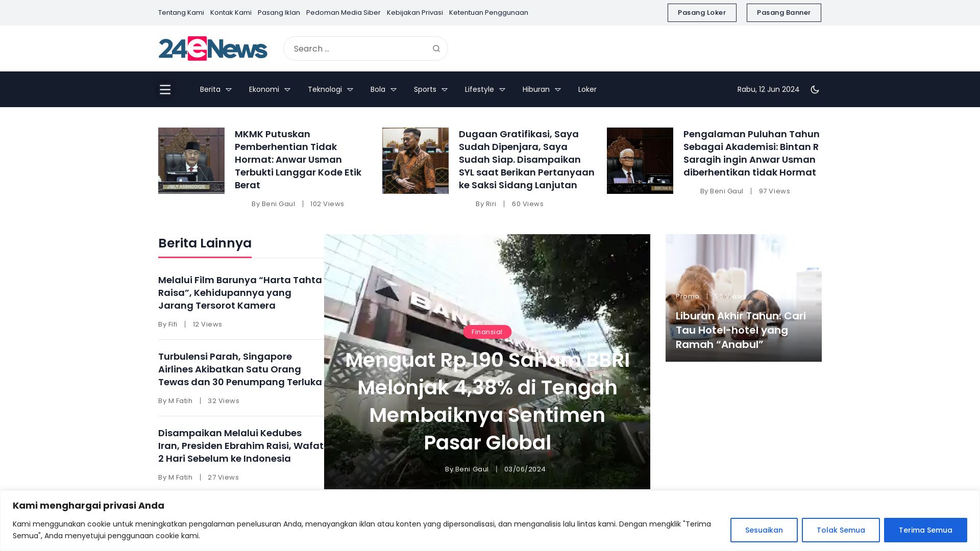This screenshot has height=551, width=980.
Task: Open MKMK Putuskan Pemberhentian article thumbnail
Action: [191, 161]
